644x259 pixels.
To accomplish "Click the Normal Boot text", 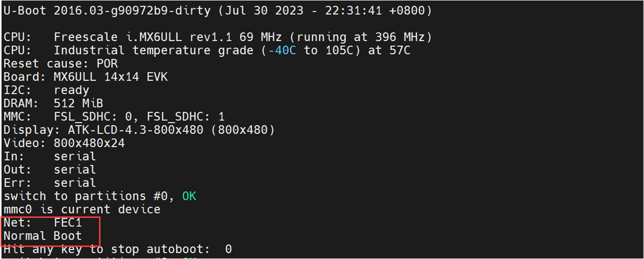I will tap(42, 236).
